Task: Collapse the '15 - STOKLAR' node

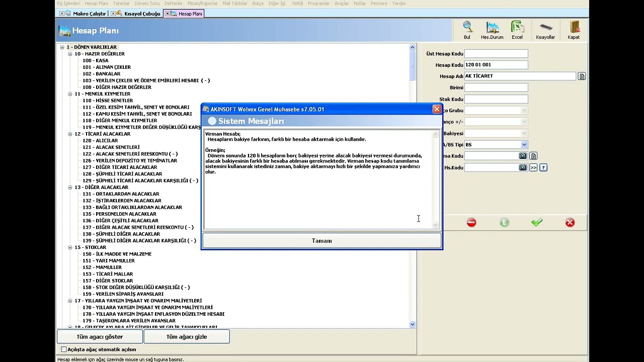Action: tap(70, 247)
